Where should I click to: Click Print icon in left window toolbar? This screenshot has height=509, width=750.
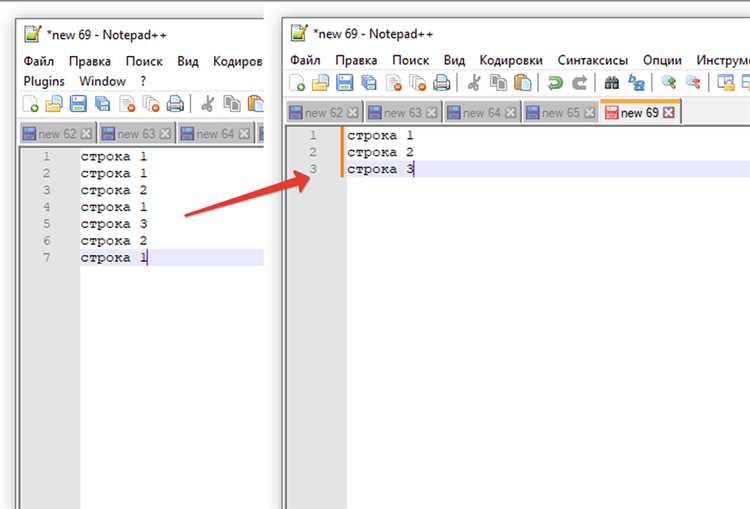175,103
